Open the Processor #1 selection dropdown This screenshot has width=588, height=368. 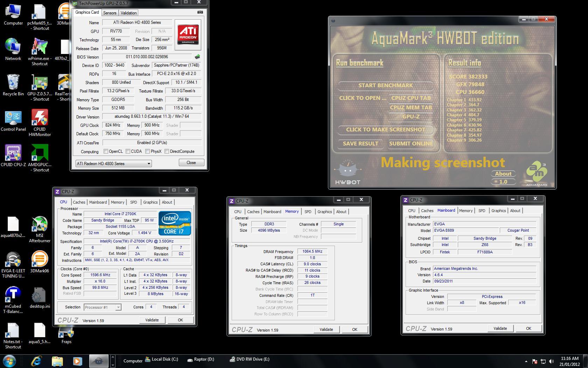coord(102,307)
